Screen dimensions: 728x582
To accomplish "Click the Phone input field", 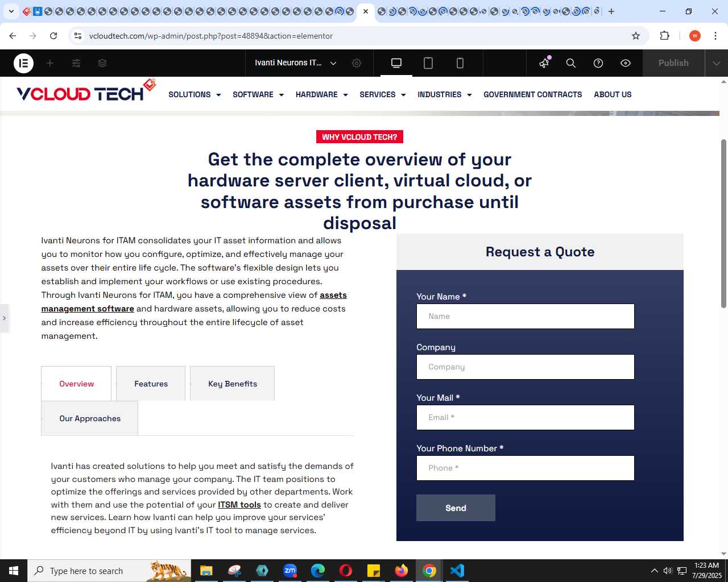I will click(526, 468).
